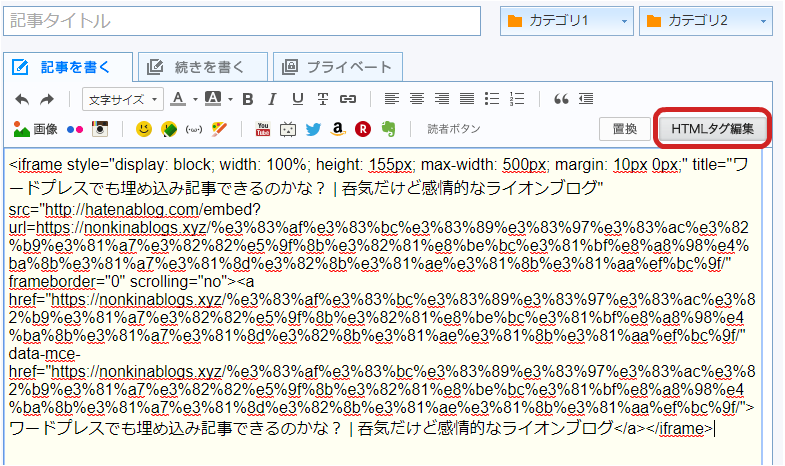Expand the background color picker arrow
Viewport: 785px width, 466px height.
[x=230, y=99]
